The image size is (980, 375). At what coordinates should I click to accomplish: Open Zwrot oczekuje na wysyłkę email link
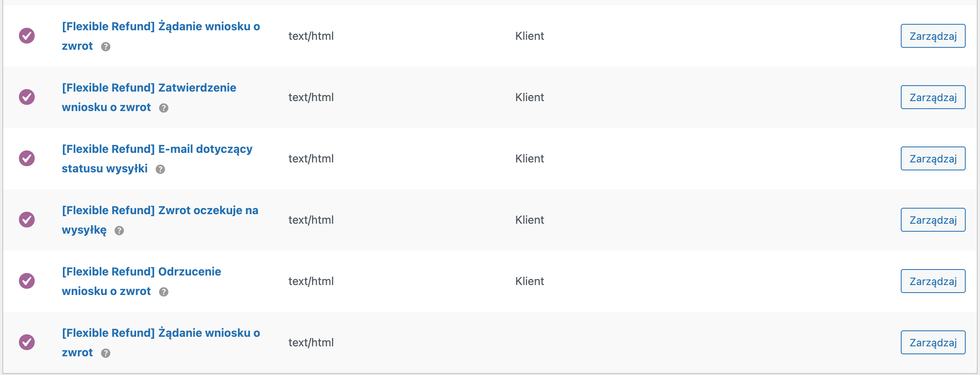[160, 220]
